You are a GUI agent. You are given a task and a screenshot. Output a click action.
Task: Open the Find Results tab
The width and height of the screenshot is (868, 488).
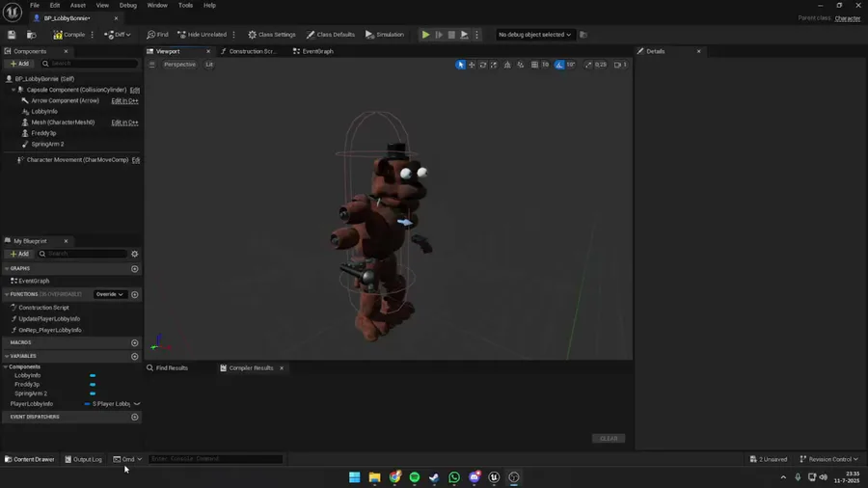[167, 368]
